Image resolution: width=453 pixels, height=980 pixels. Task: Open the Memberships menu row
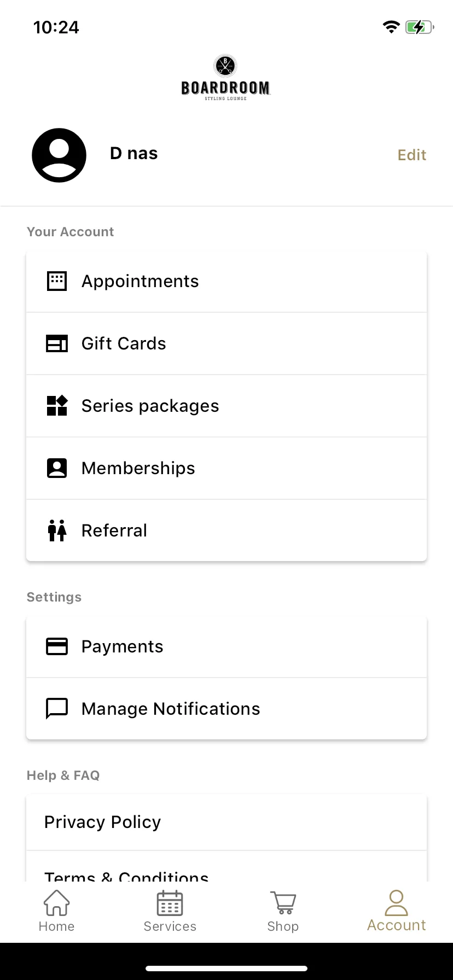click(226, 468)
